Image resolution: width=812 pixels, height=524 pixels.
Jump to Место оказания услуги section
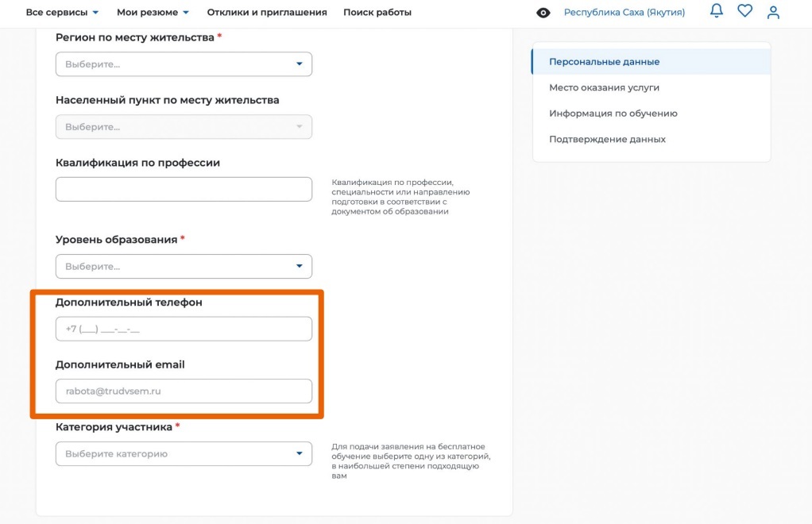pyautogui.click(x=604, y=87)
